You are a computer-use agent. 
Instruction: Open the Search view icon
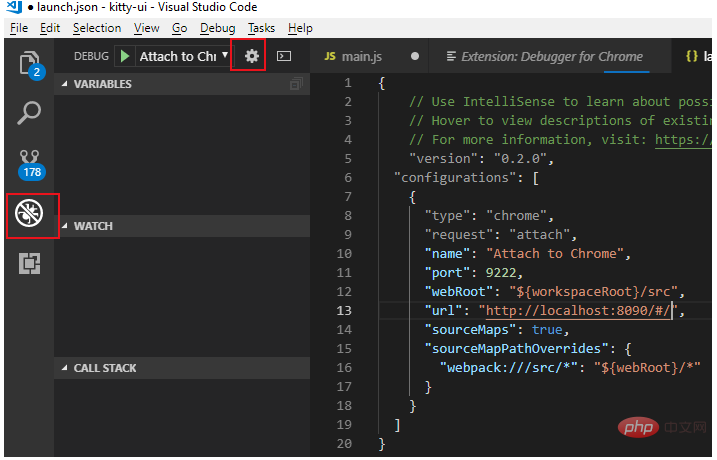tap(29, 113)
